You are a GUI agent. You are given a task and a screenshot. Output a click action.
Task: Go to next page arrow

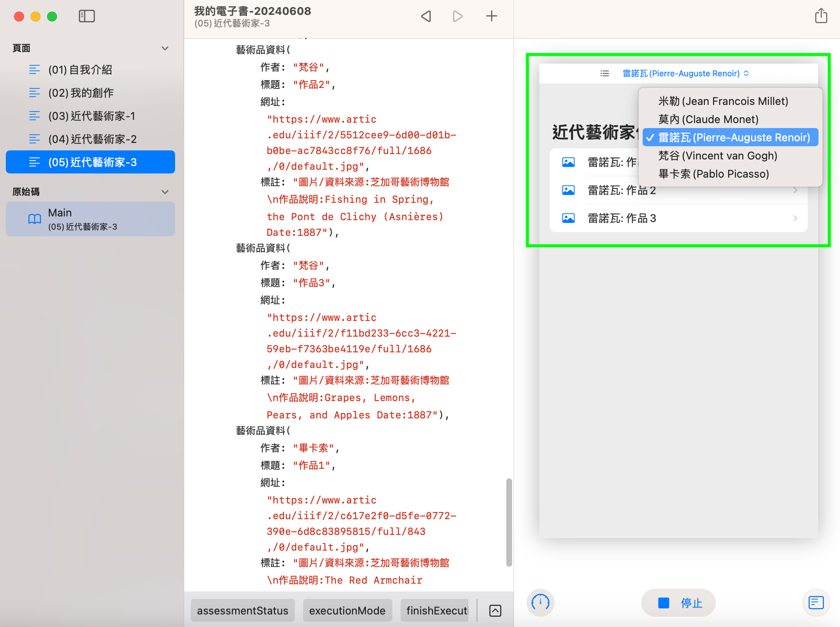coord(458,16)
